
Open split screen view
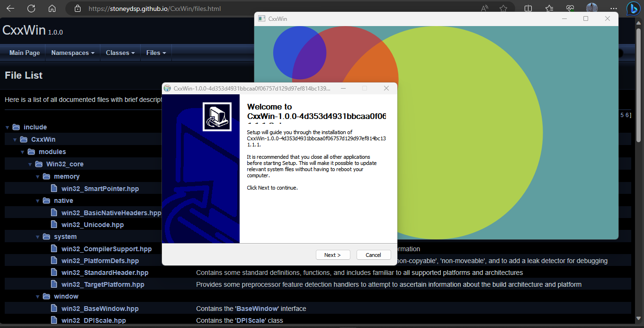click(x=528, y=9)
